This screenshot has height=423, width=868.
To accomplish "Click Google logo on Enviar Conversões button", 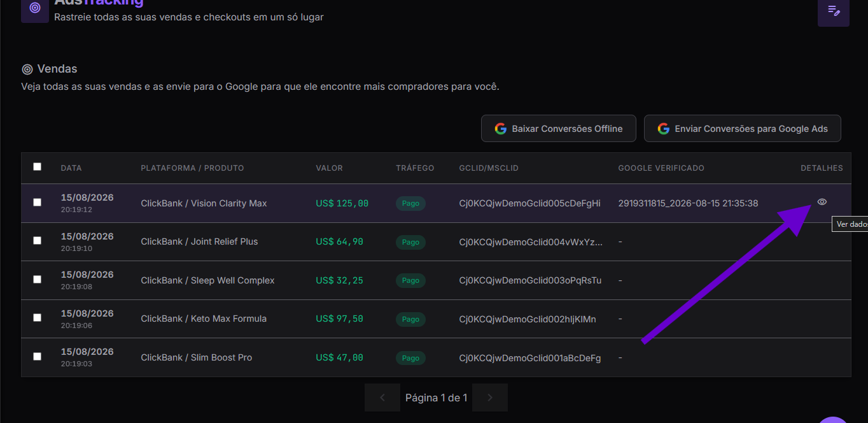I will click(x=664, y=129).
